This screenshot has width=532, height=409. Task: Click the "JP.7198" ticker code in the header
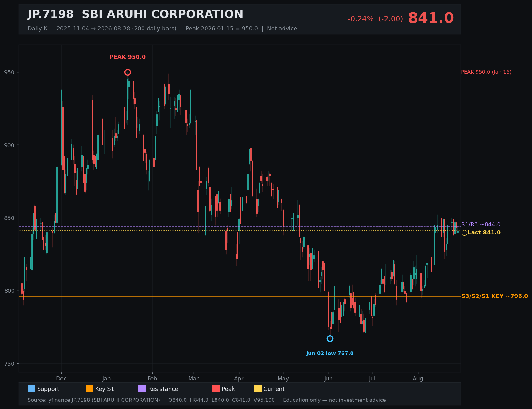pyautogui.click(x=50, y=14)
